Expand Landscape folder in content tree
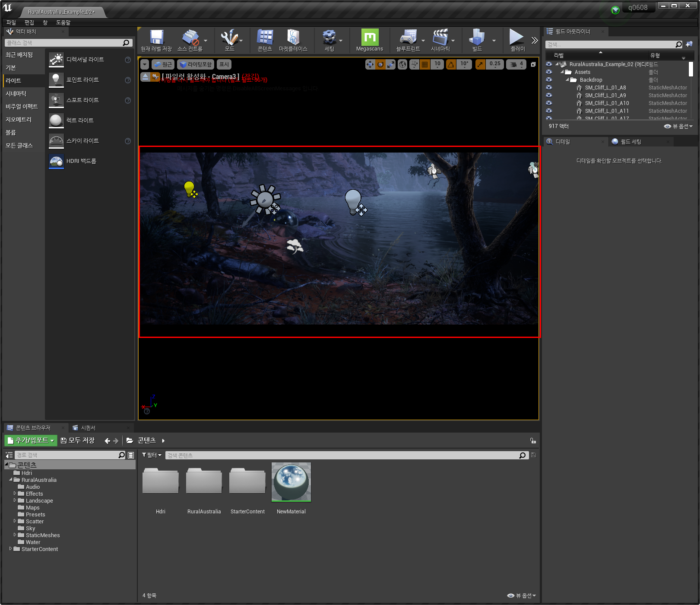The height and width of the screenshot is (605, 700). (x=15, y=500)
